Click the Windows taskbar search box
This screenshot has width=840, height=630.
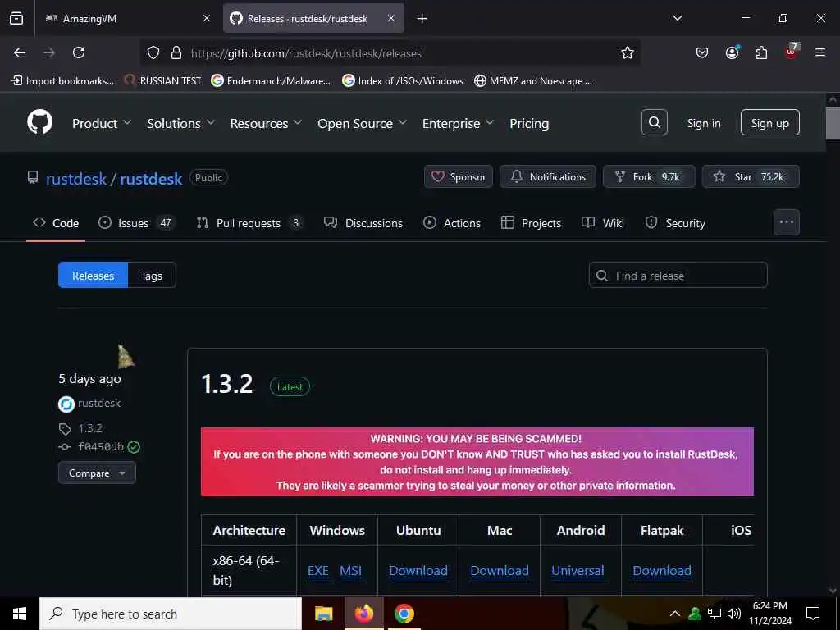pos(171,614)
